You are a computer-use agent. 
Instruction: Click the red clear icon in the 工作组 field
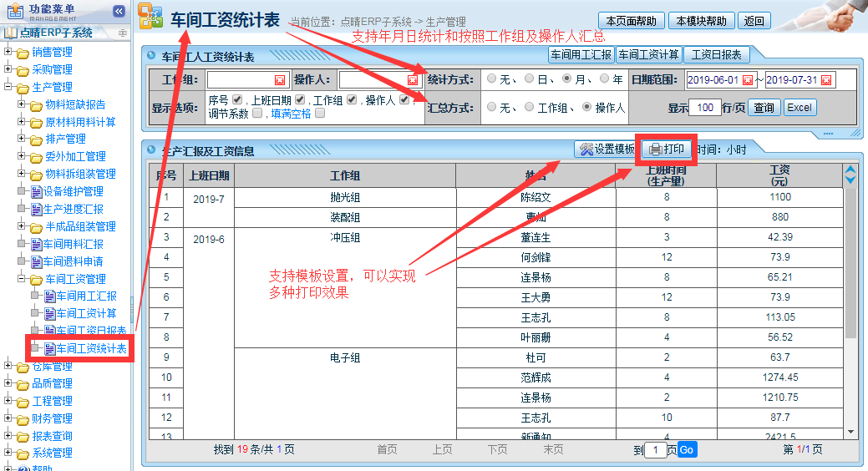pyautogui.click(x=280, y=80)
